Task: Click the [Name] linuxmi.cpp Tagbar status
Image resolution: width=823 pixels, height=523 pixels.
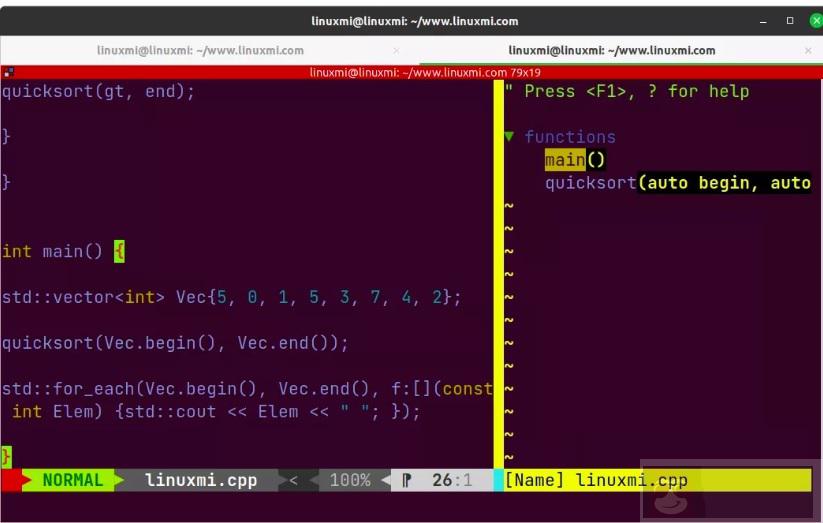Action: coord(596,480)
